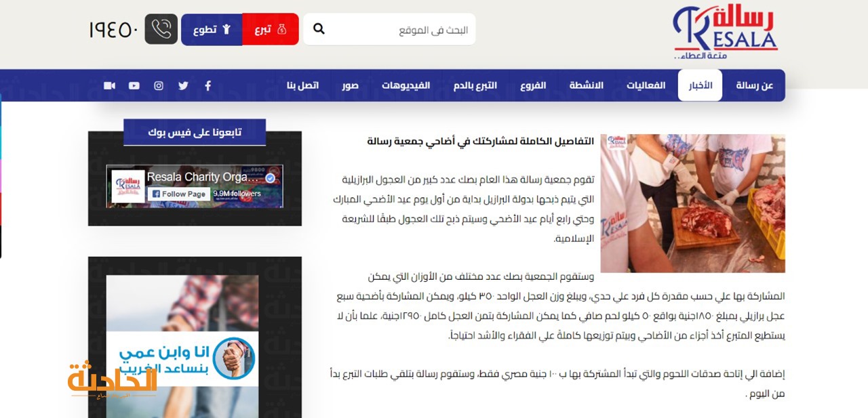
Task: Click the البحث فى الموقع search field
Action: (x=389, y=29)
